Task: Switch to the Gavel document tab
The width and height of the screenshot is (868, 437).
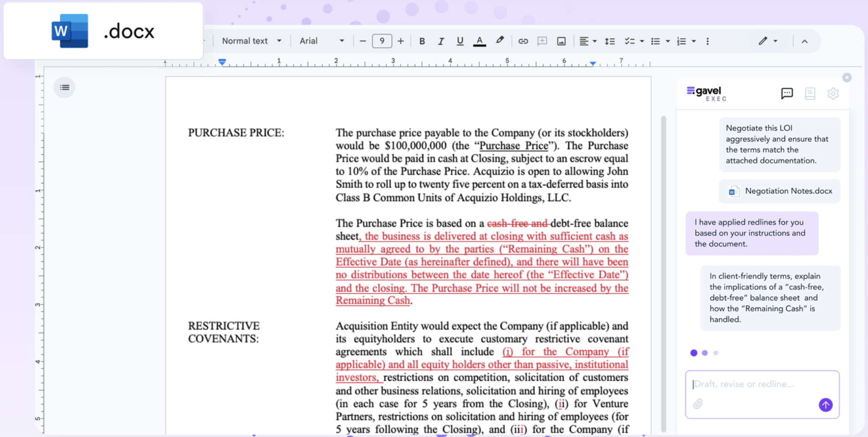Action: pos(810,94)
